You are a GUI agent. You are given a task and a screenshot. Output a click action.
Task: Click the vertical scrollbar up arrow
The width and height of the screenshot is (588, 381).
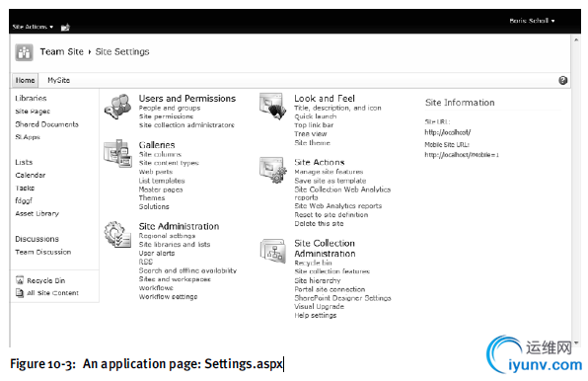(x=576, y=39)
